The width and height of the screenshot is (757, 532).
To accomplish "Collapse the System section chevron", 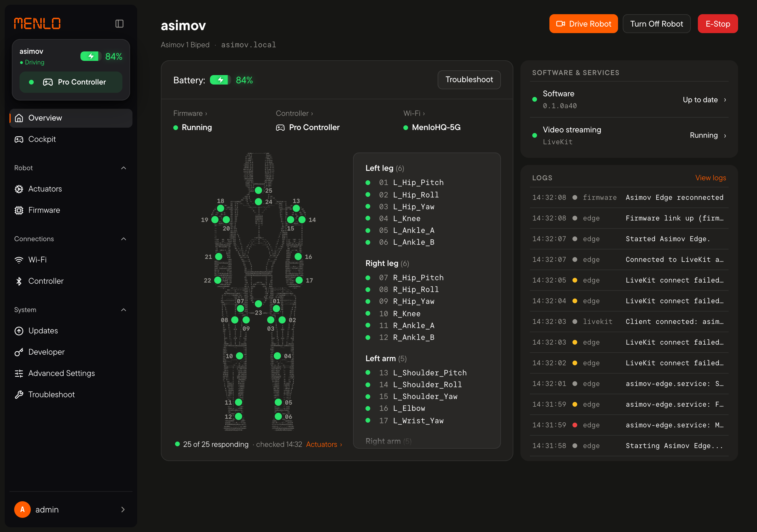I will coord(124,310).
